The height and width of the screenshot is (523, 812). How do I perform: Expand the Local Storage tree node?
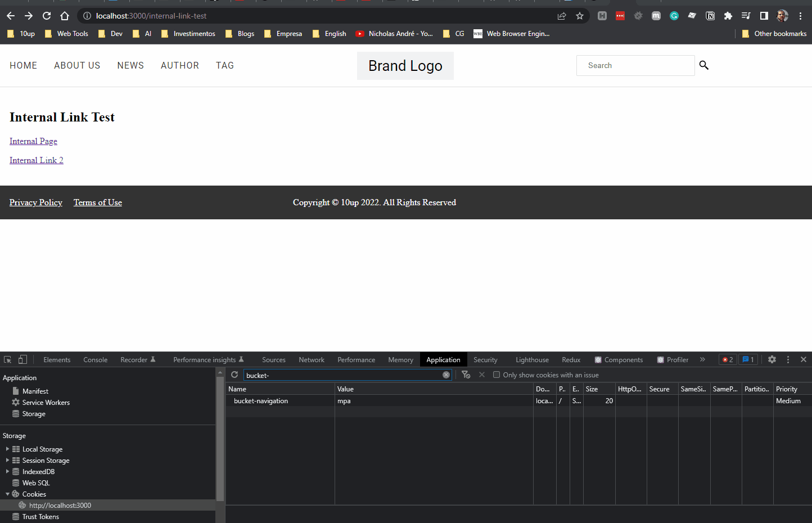tap(7, 449)
